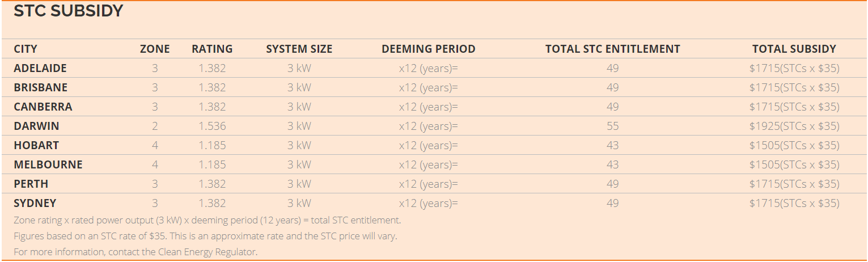
Task: Click Darwin's 1.536 rating value
Action: (212, 126)
